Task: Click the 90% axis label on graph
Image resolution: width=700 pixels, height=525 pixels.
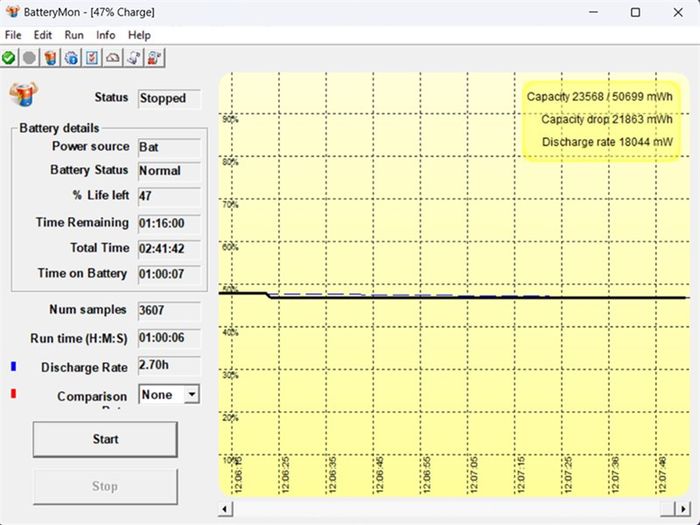Action: pyautogui.click(x=230, y=119)
